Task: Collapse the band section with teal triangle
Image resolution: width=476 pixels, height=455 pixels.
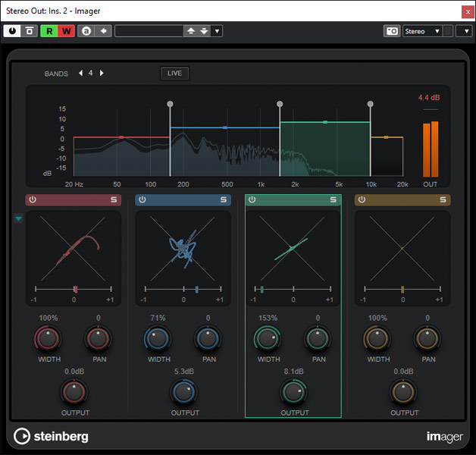Action: tap(17, 218)
